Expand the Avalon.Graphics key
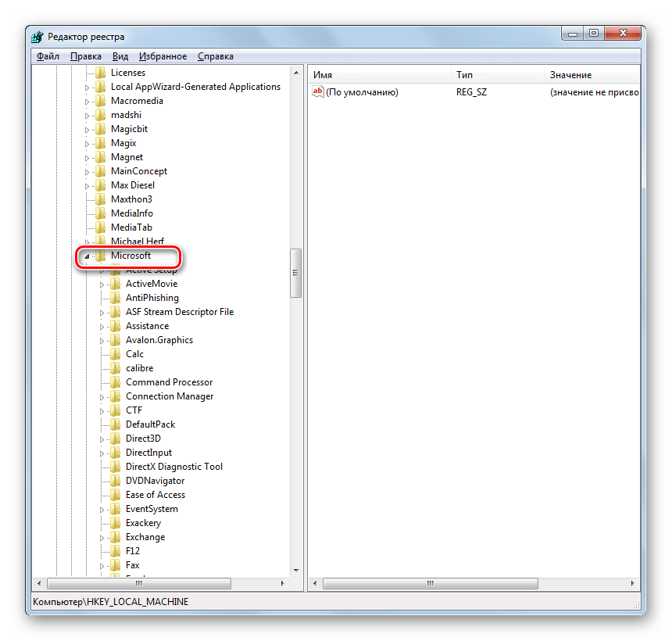Viewport: 672px width, 641px height. (102, 341)
